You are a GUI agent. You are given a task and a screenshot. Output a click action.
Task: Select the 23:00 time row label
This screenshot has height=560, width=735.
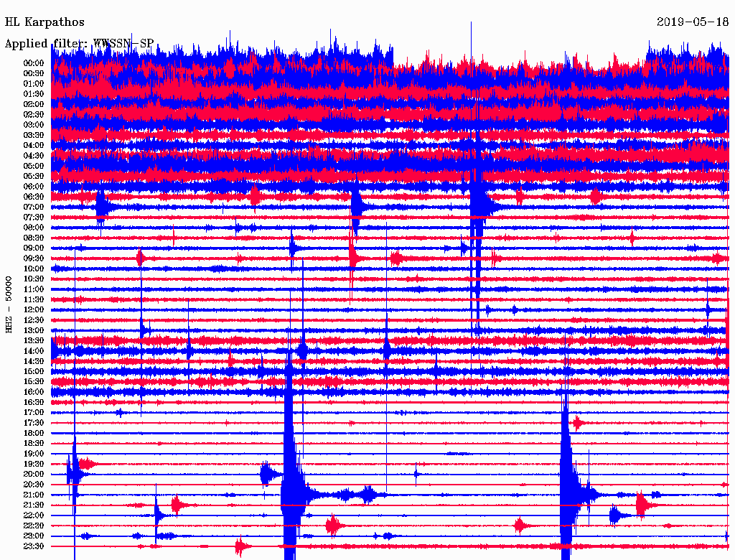(x=34, y=536)
